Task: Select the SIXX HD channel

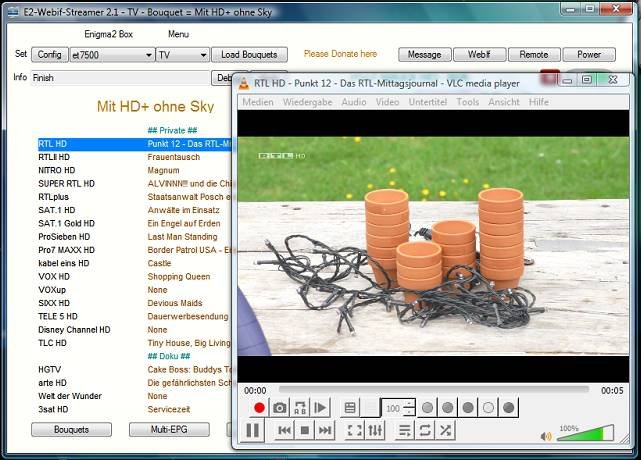Action: (x=54, y=303)
